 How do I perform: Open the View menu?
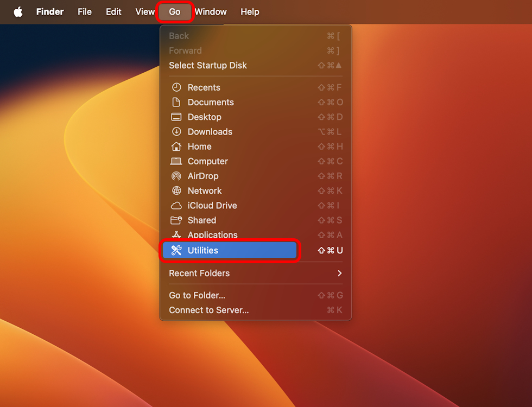pos(145,12)
